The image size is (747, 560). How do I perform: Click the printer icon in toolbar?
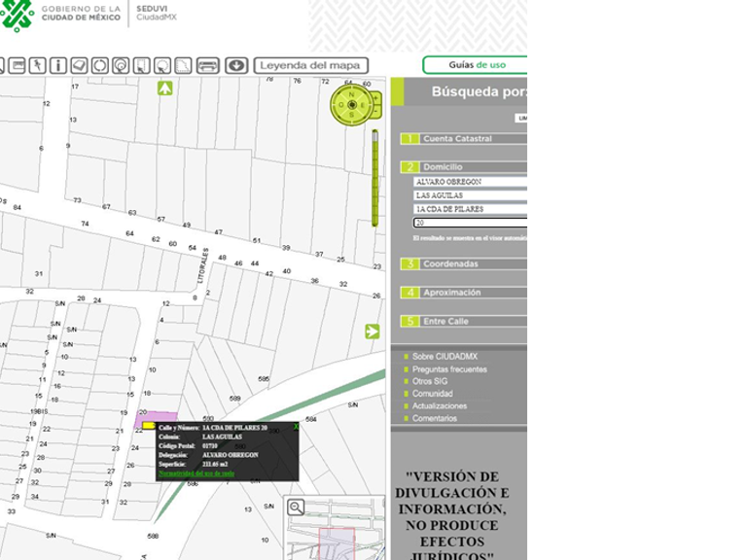tap(208, 65)
